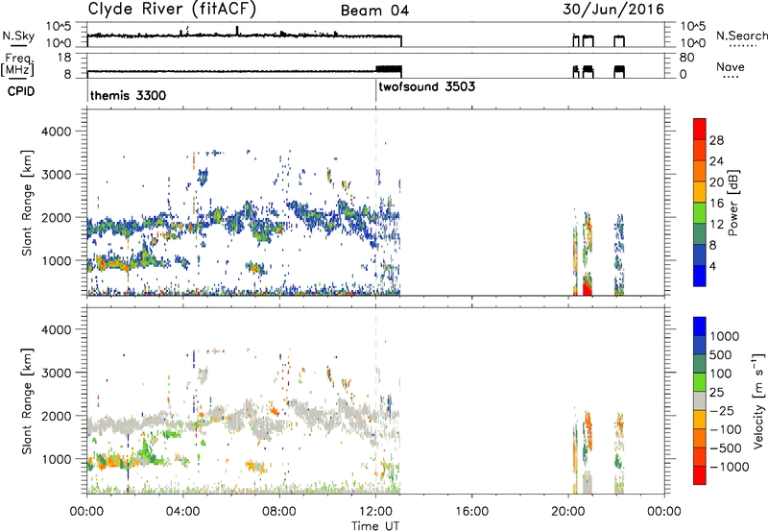Click the Clyde River (fitACF) title
This screenshot has height=532, width=768.
click(x=172, y=9)
